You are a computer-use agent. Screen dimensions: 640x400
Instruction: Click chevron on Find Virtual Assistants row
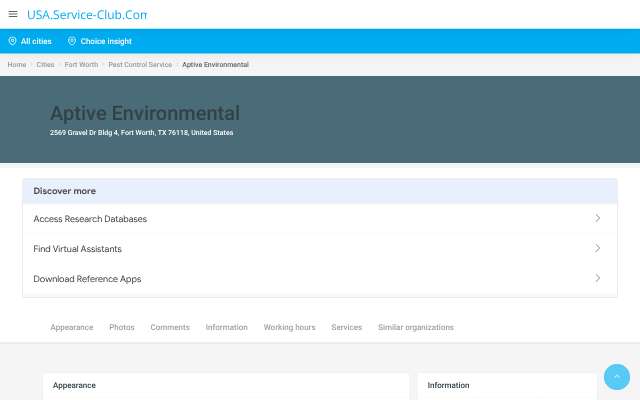[x=598, y=248]
